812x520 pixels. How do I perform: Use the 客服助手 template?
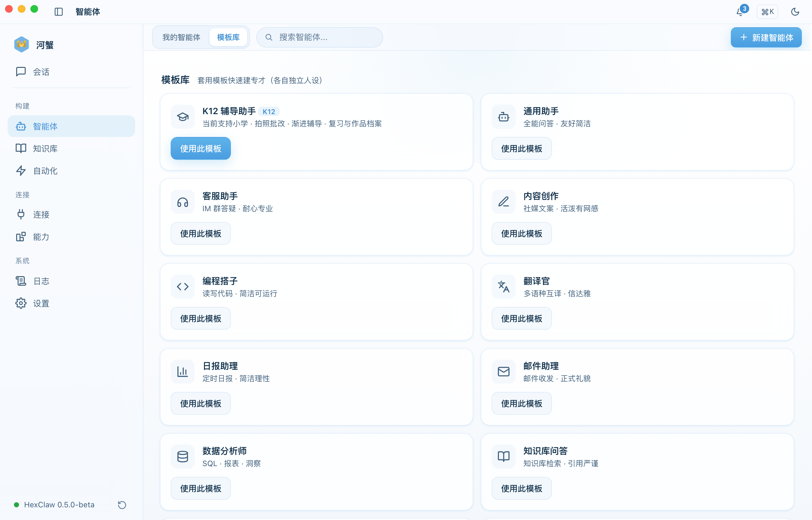(x=201, y=233)
